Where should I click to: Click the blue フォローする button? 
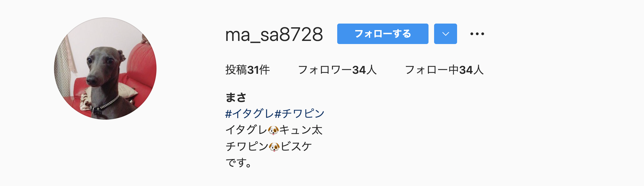[383, 34]
